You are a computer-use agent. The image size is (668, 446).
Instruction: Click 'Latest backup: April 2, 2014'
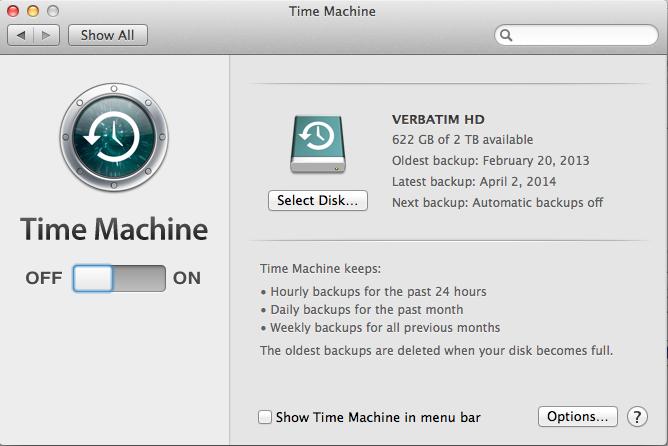pos(474,181)
